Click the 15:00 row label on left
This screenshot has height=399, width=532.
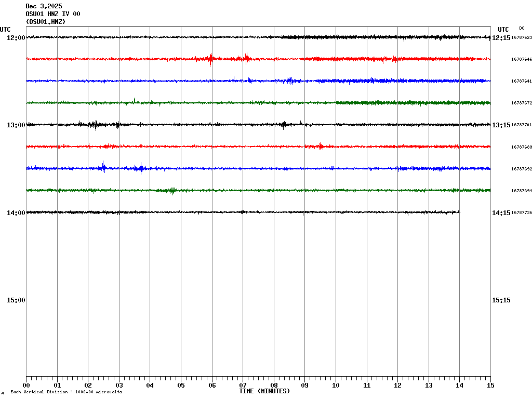click(x=16, y=300)
